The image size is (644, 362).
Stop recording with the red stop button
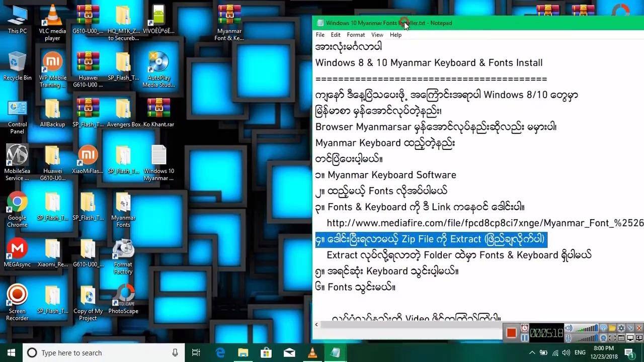[x=511, y=333]
